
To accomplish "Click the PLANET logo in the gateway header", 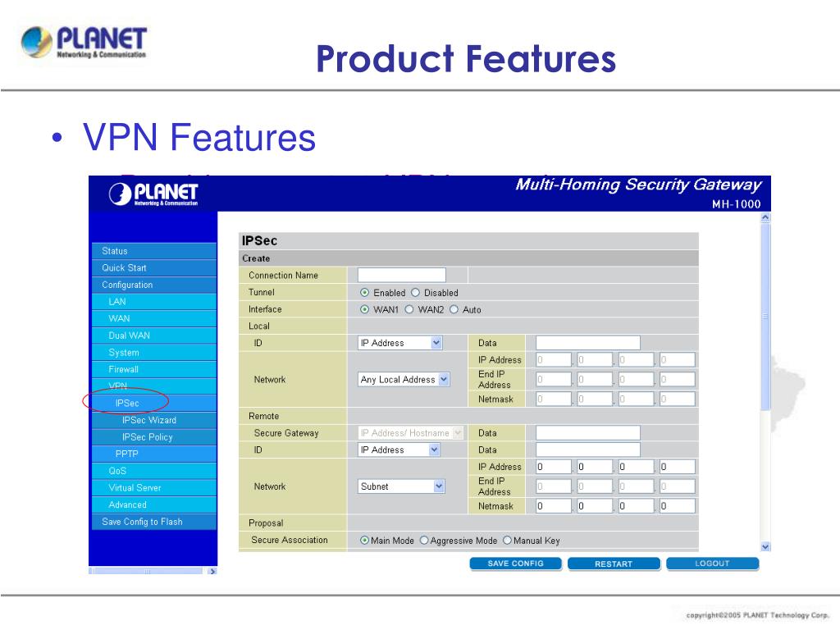I will pyautogui.click(x=153, y=194).
